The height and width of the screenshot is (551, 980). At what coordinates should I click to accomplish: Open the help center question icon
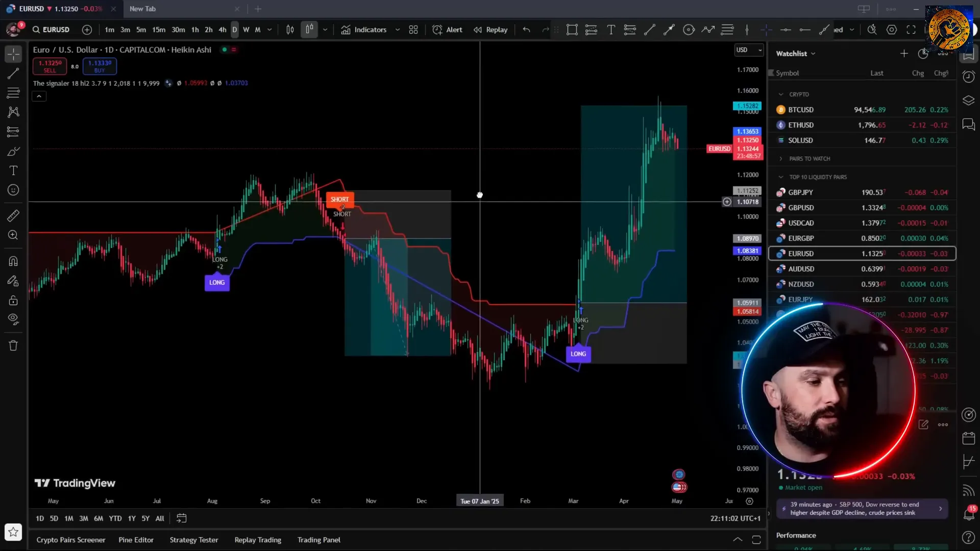coord(968,537)
